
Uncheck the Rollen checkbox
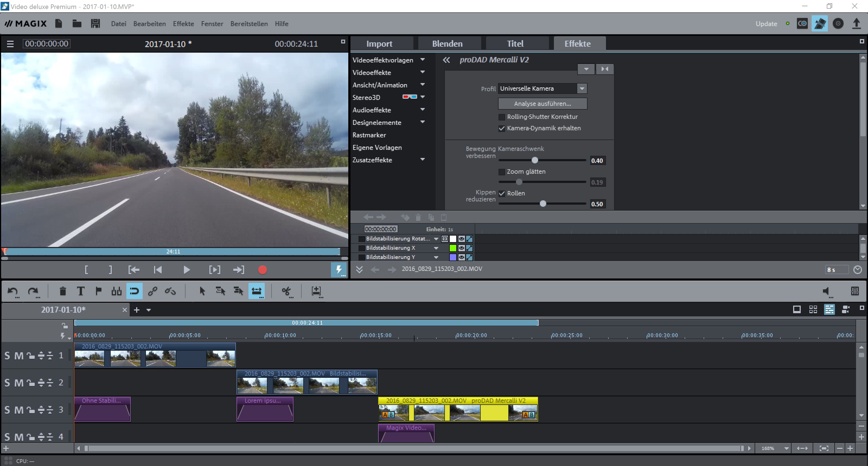(x=502, y=194)
